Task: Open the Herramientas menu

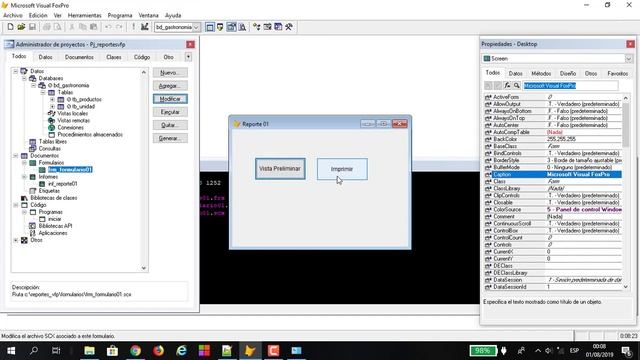Action: (x=84, y=15)
